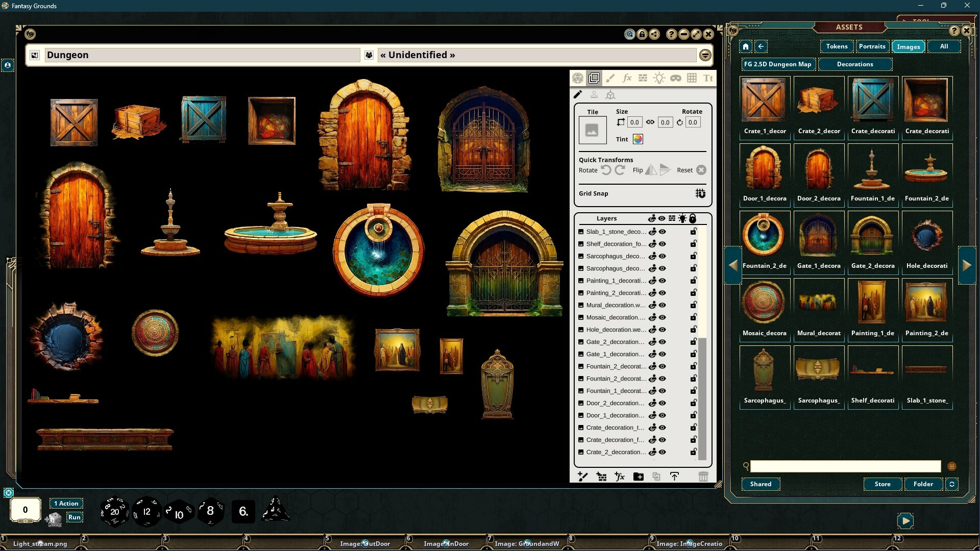Switch to the Tokens tab in Assets
Viewport: 980px width, 551px height.
pyautogui.click(x=837, y=46)
